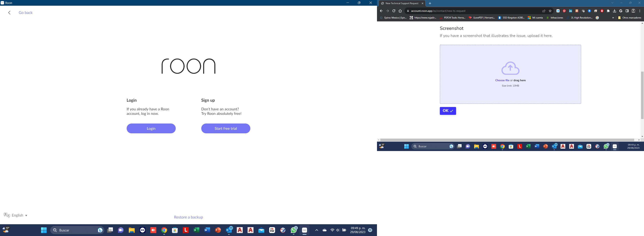Screen dimensions: 644x236
Task: Open OneDrive cloud in system tray
Action: [x=325, y=230]
